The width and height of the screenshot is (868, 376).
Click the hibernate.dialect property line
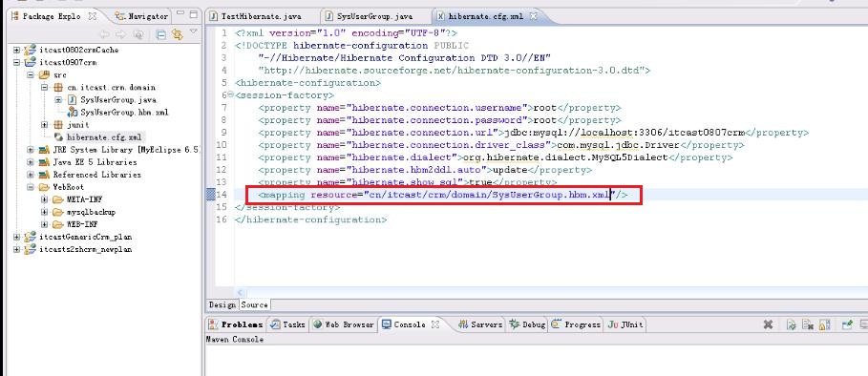point(495,157)
